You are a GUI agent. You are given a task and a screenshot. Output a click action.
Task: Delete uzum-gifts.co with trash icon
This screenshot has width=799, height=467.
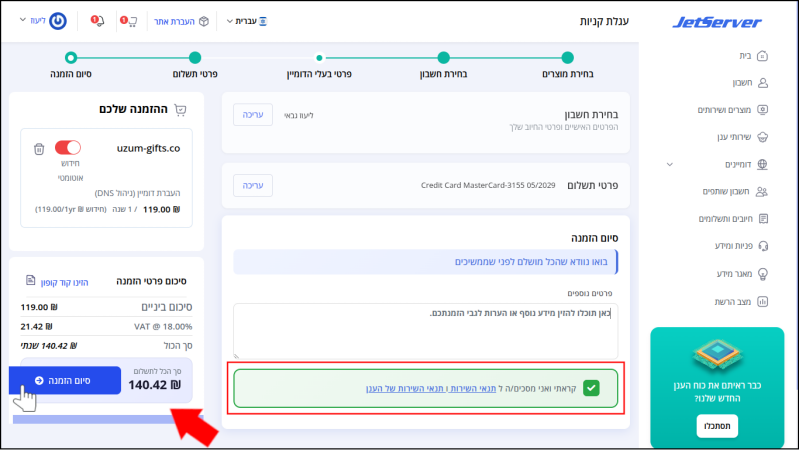(x=39, y=149)
